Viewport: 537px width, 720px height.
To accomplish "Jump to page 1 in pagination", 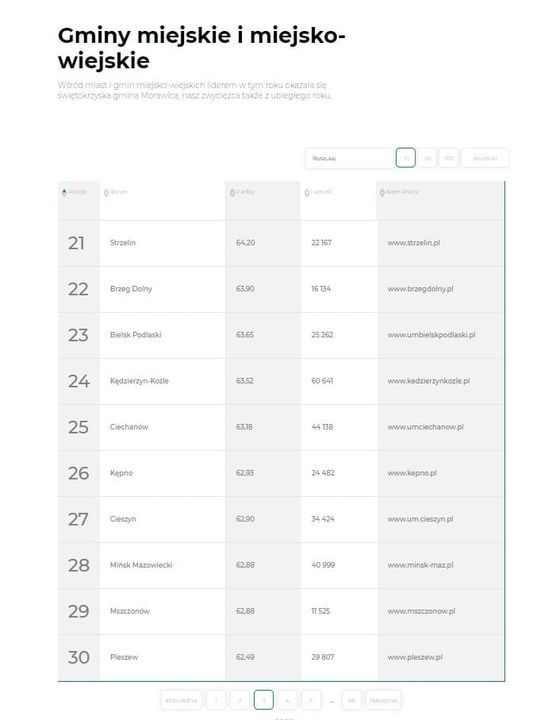I will click(x=216, y=700).
